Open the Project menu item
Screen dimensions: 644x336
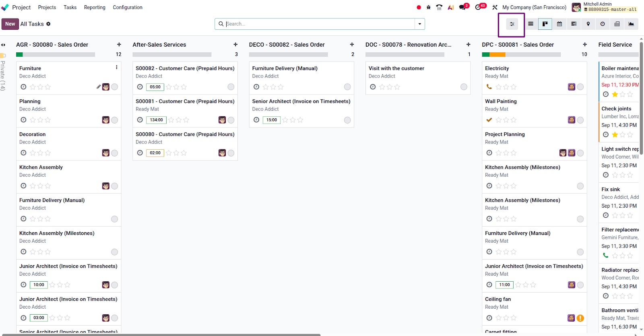tap(21, 7)
